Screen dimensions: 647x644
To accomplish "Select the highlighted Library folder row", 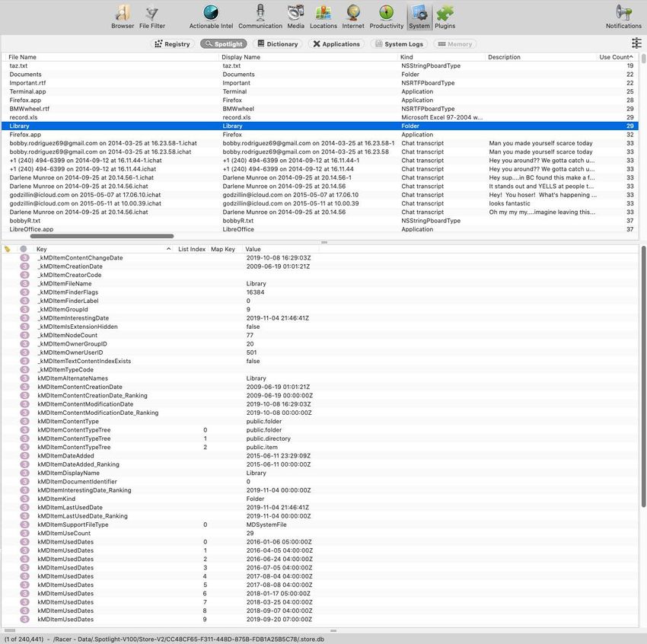I will (320, 126).
